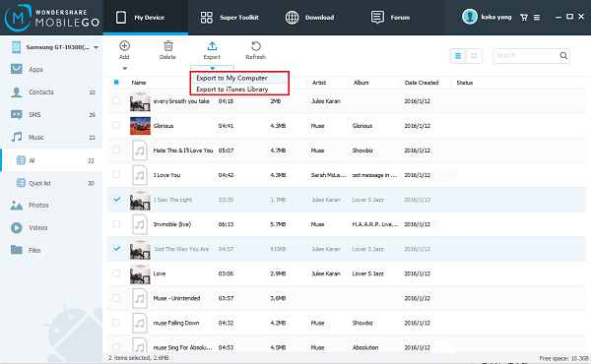Check Invincible (live) checkbox
Image resolution: width=591 pixels, height=364 pixels.
coord(116,224)
